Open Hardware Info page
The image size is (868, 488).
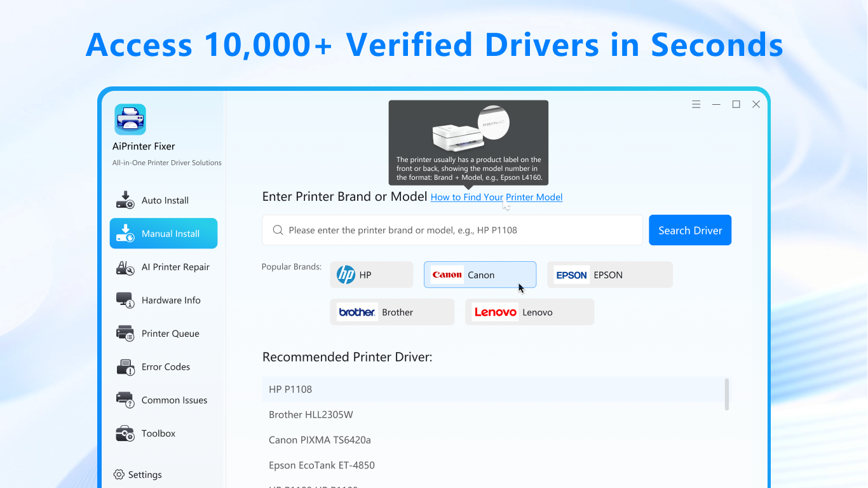[163, 300]
